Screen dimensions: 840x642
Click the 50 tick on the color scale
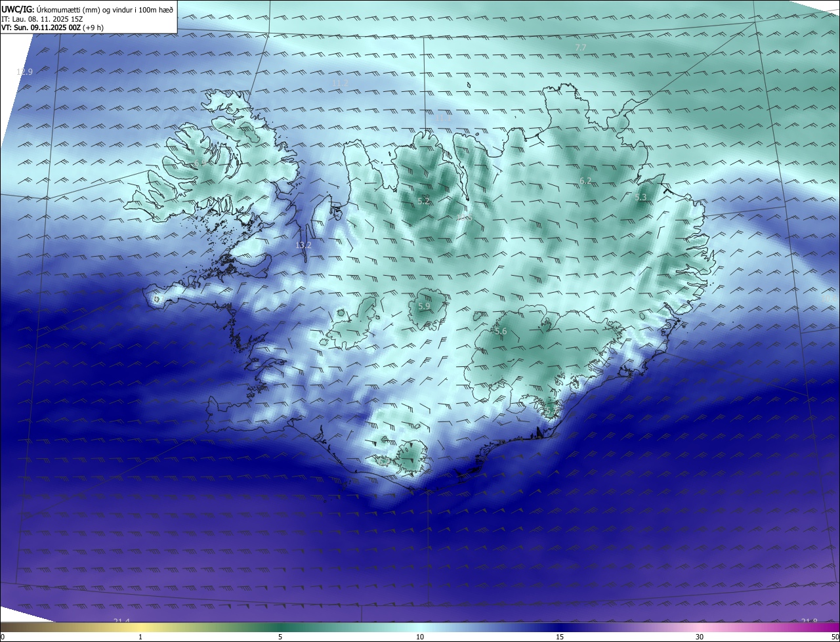point(835,637)
